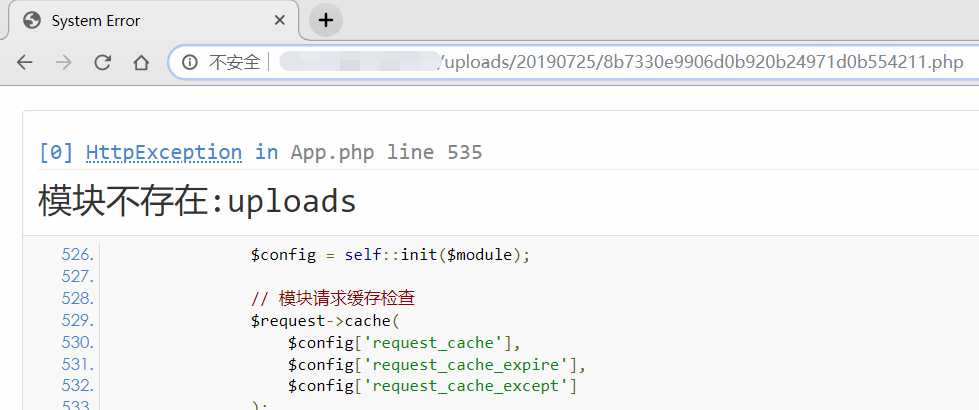The height and width of the screenshot is (410, 979).
Task: Open the HttpException link
Action: tap(164, 152)
